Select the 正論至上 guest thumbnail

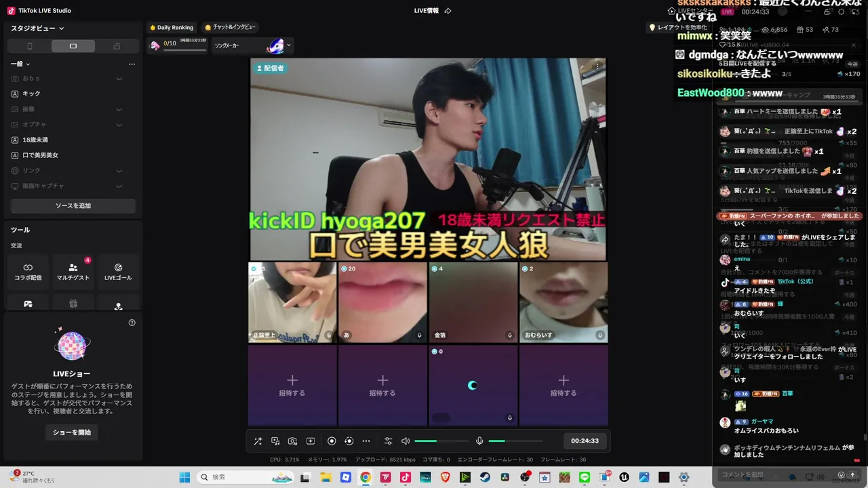292,302
